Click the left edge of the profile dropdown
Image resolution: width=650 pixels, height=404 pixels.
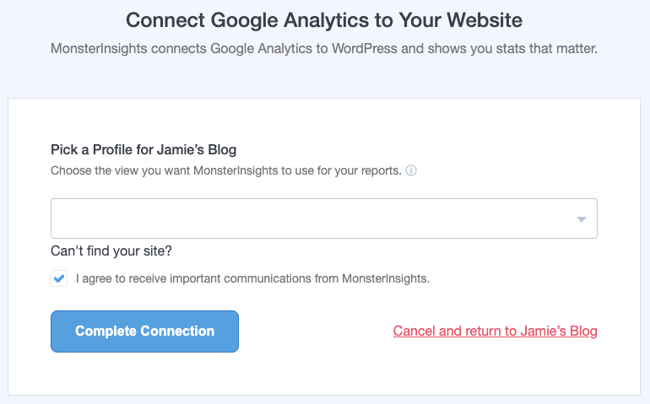(x=62, y=218)
